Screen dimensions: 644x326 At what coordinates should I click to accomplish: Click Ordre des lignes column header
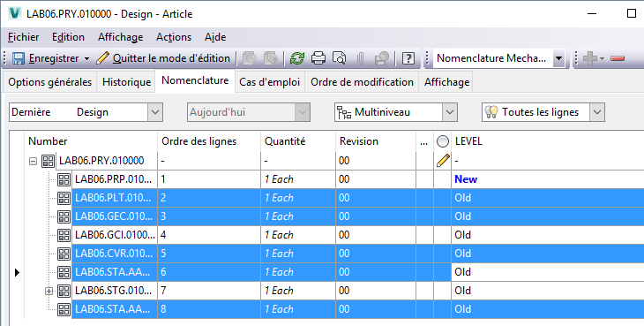(209, 141)
